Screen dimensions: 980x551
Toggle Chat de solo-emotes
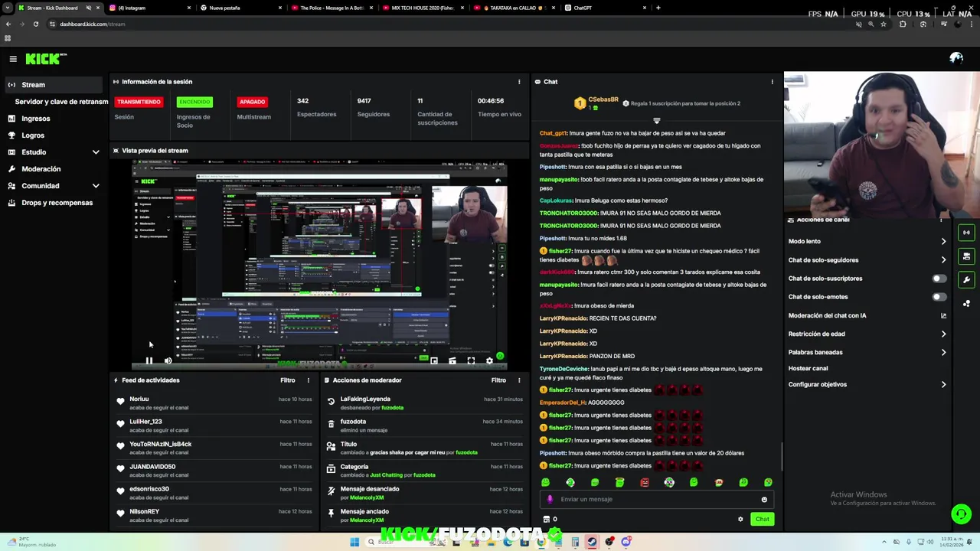tap(939, 297)
